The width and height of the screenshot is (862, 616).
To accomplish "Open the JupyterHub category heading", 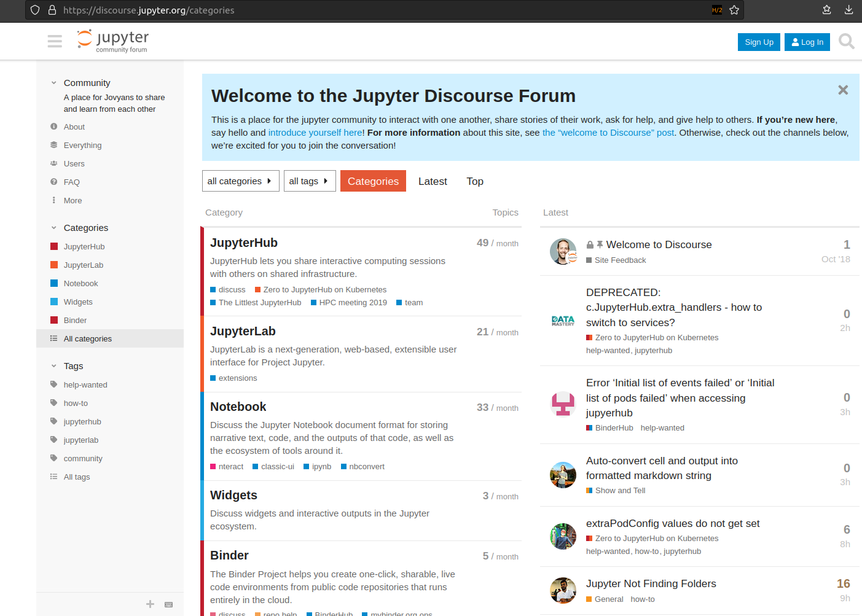I will pyautogui.click(x=244, y=243).
